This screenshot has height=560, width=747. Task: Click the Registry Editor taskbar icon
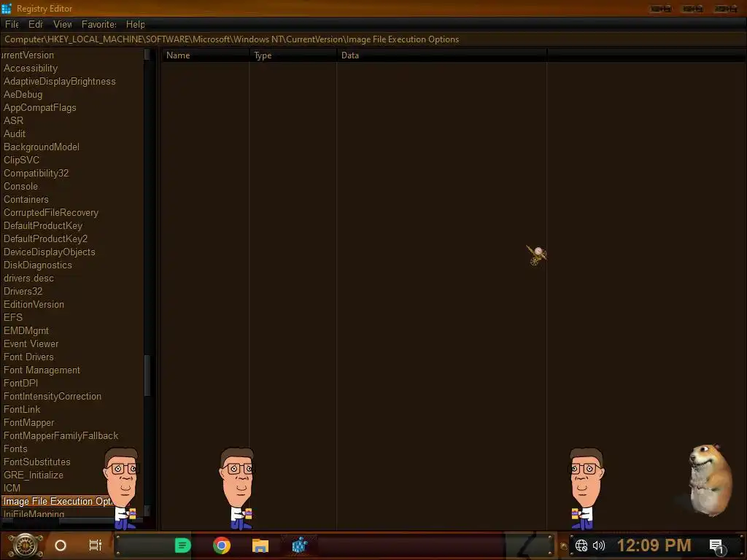299,545
